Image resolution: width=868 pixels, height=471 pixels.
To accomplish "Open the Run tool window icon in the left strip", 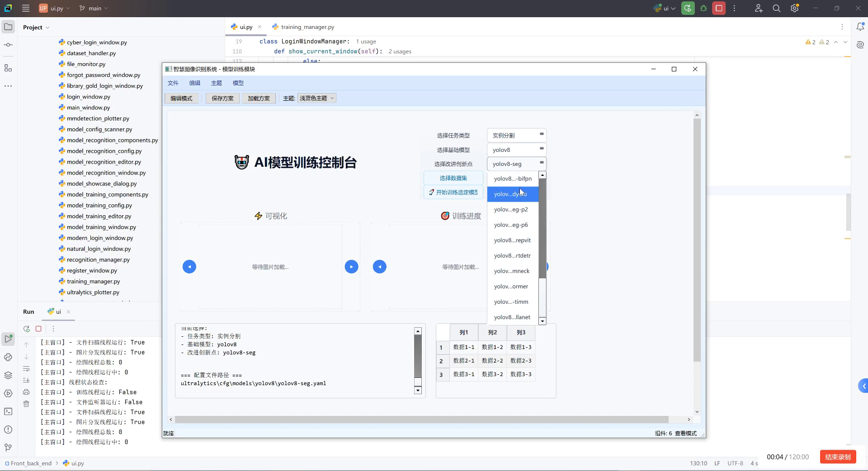I will [8, 339].
